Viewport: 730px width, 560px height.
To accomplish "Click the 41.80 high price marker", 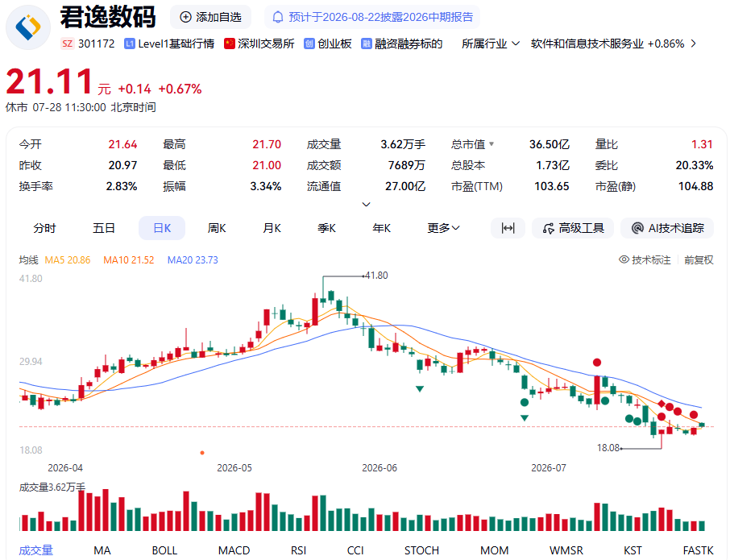I will coord(376,276).
